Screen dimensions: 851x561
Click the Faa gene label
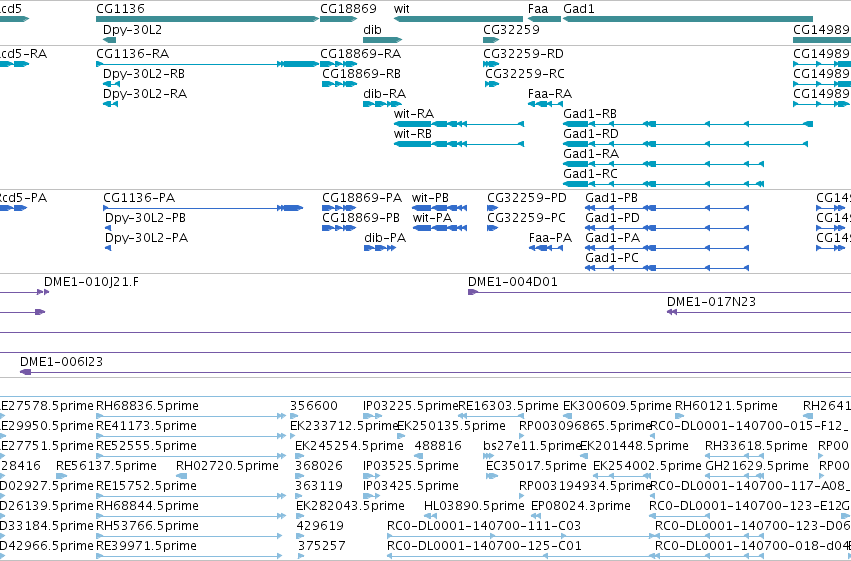click(538, 9)
